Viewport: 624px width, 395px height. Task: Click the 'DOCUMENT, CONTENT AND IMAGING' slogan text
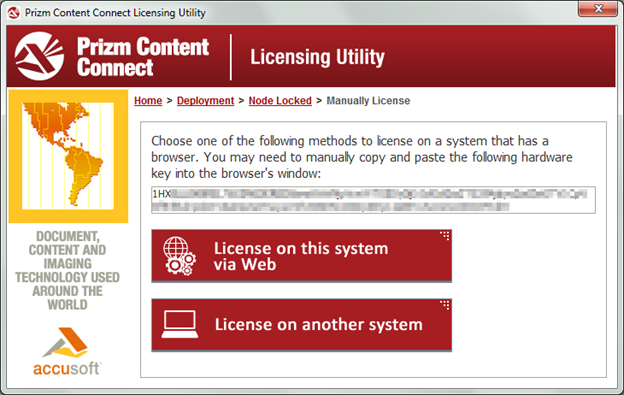point(67,270)
